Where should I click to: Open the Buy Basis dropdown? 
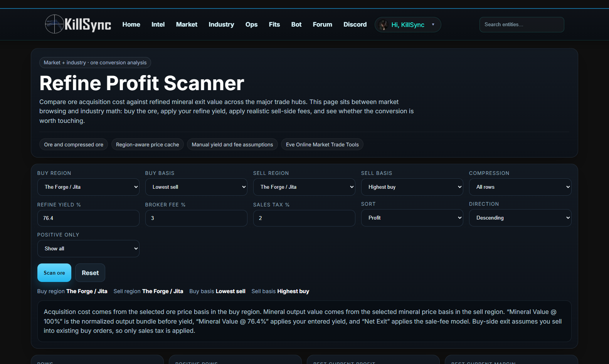coord(196,187)
